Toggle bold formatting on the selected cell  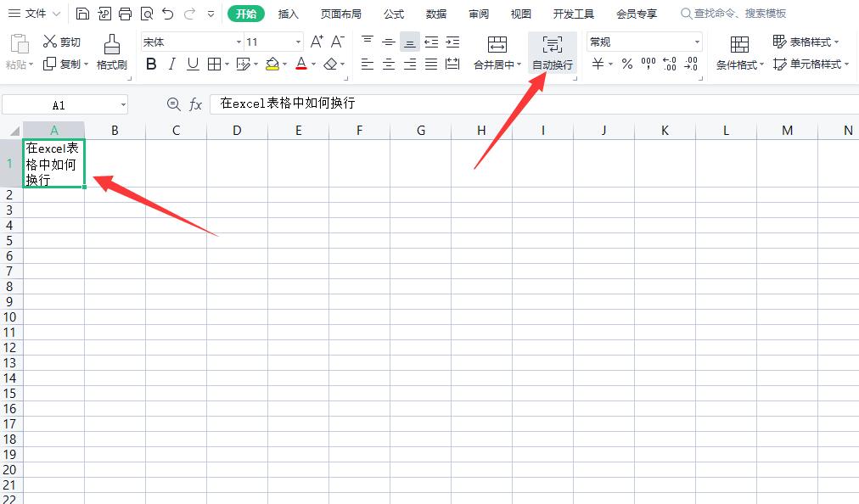click(x=151, y=64)
